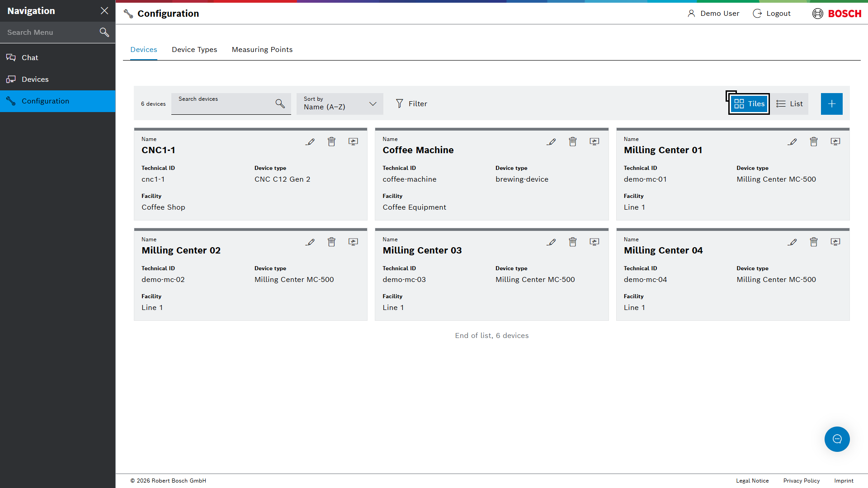Delete Milling Center 03 via trash icon
This screenshot has height=488, width=868.
click(x=573, y=242)
